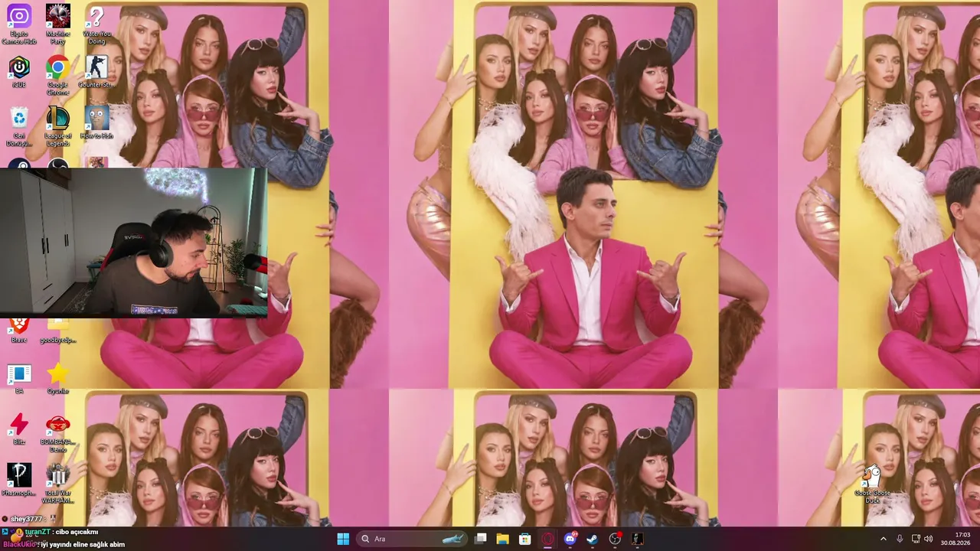Click the How to Fish desktop icon
980x551 pixels.
click(96, 122)
